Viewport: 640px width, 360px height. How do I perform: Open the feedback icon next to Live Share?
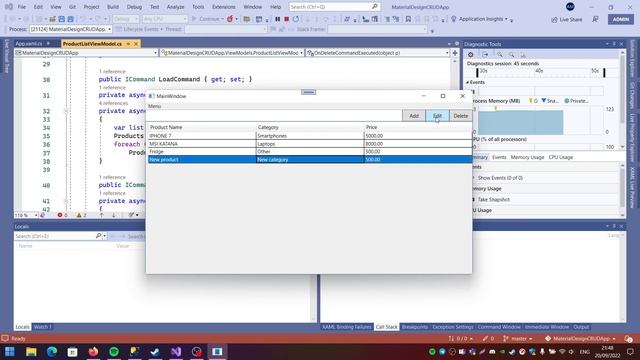coord(596,19)
